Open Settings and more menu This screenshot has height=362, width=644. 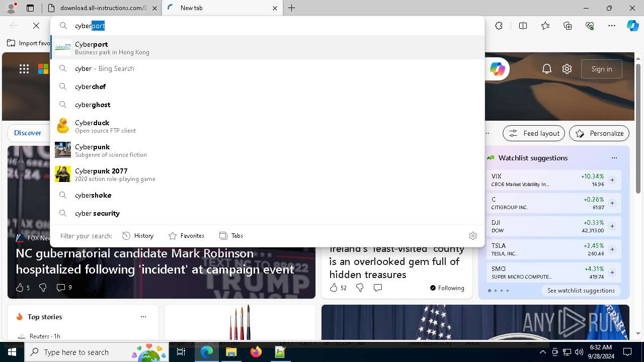click(x=612, y=26)
